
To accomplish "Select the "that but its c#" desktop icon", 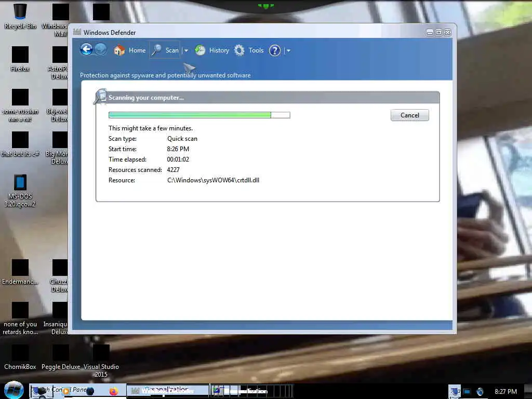I will 20,144.
